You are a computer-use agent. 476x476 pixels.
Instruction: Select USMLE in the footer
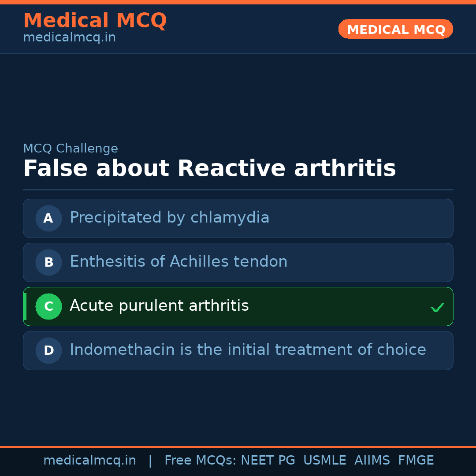(324, 461)
